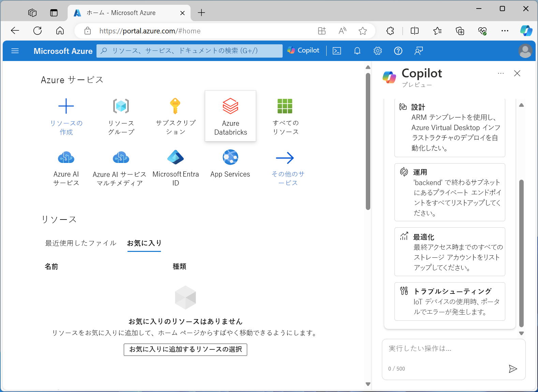Click the Copilot send arrow
This screenshot has height=392, width=538.
tap(513, 369)
